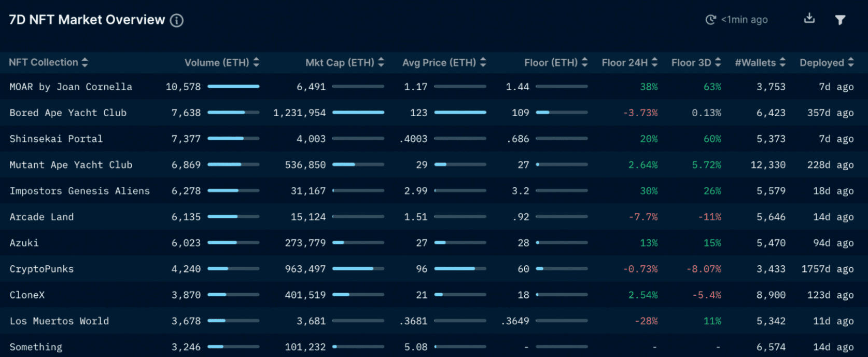Sort by Deployed column arrows
The image size is (868, 357).
click(x=850, y=63)
